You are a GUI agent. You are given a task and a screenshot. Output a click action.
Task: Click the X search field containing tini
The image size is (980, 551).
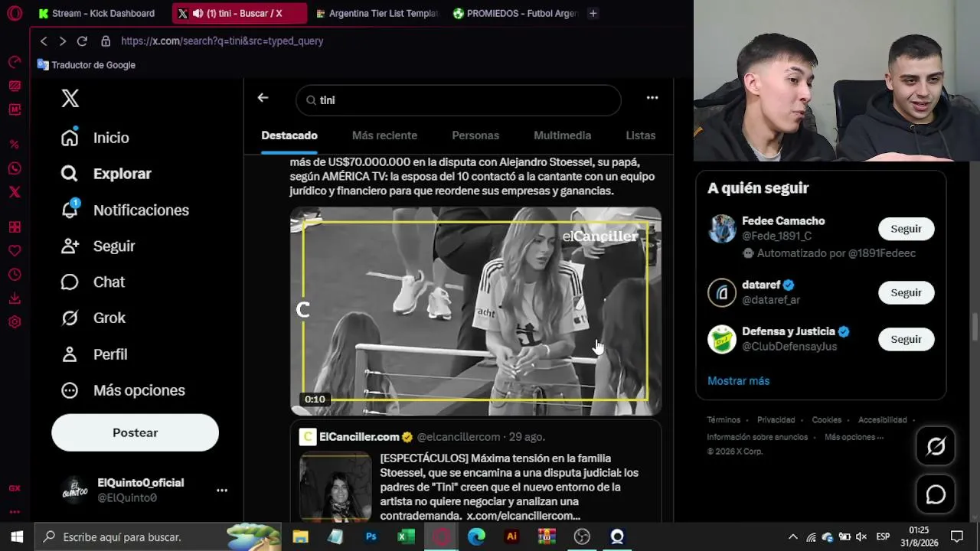[459, 100]
